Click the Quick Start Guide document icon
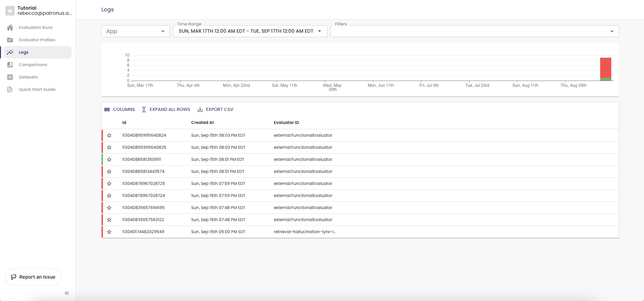Image resolution: width=644 pixels, height=301 pixels. pos(10,90)
